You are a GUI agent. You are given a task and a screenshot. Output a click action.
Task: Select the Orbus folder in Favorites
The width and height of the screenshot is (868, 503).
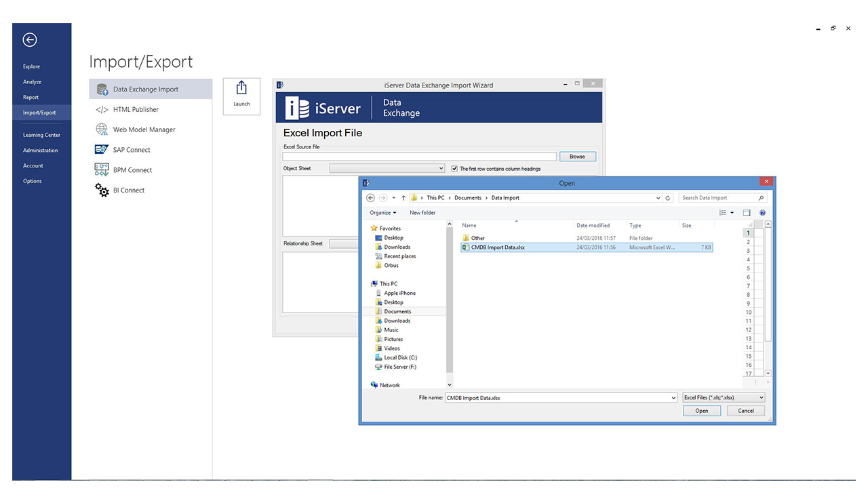[391, 265]
